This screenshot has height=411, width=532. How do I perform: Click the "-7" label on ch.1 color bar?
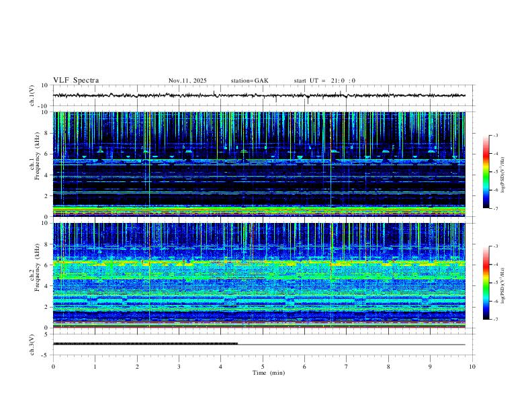tap(495, 209)
